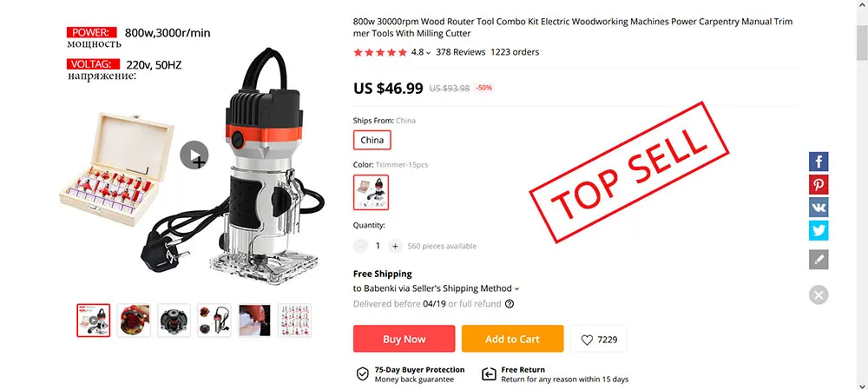868x390 pixels.
Task: Play the product video
Action: tap(194, 155)
